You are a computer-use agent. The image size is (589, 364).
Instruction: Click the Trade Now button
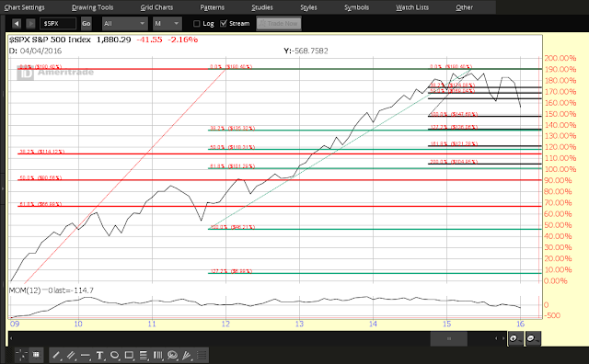(x=279, y=24)
